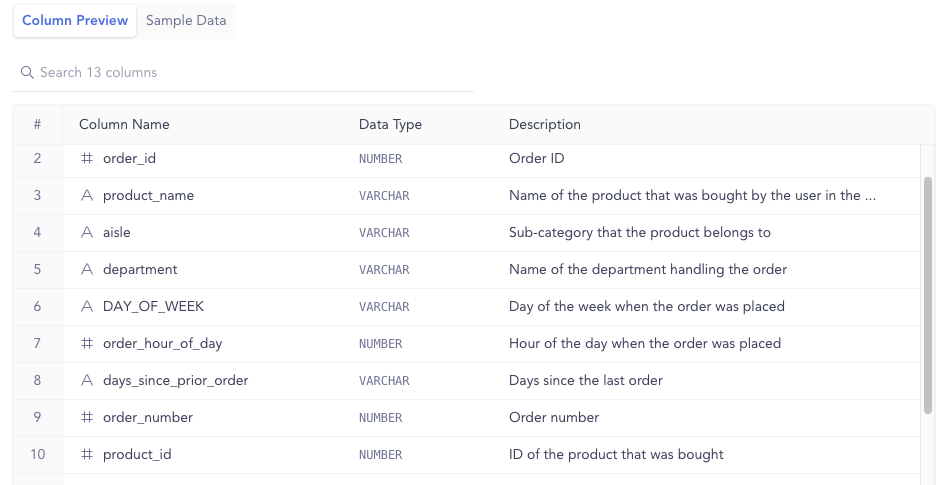
Task: Click the text icon beside days_since_prior_order
Action: pyautogui.click(x=87, y=380)
